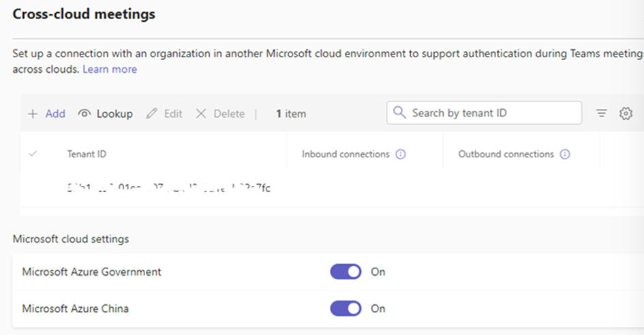The height and width of the screenshot is (335, 644).
Task: Click the pencil icon beside Edit
Action: tap(151, 113)
